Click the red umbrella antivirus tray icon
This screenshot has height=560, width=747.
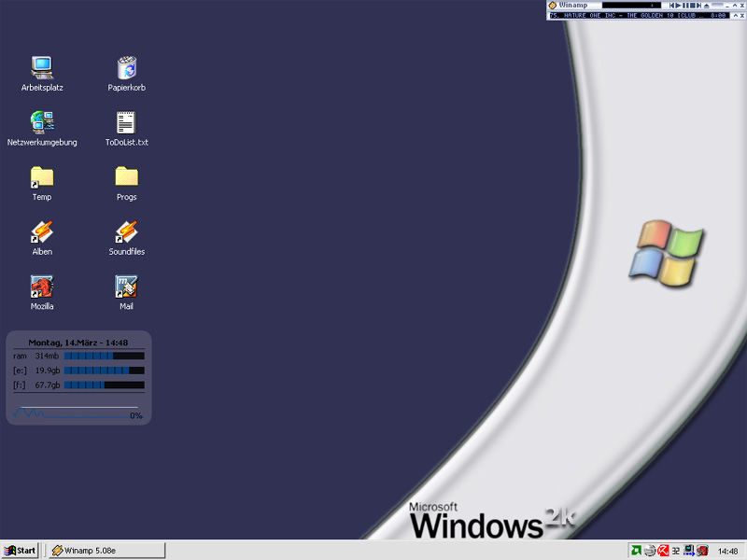(663, 551)
